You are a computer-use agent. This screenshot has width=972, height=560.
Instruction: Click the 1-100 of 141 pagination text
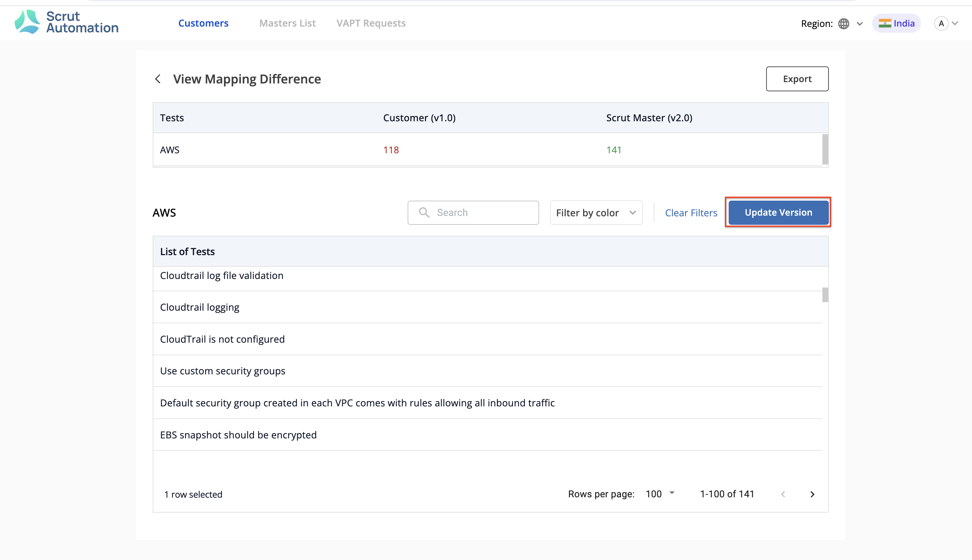pos(727,494)
